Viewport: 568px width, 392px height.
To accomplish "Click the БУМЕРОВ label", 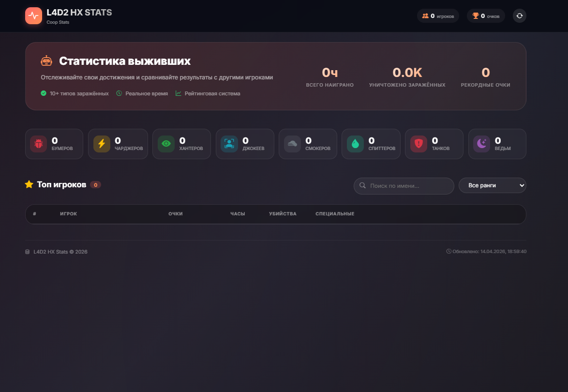I will click(x=62, y=149).
